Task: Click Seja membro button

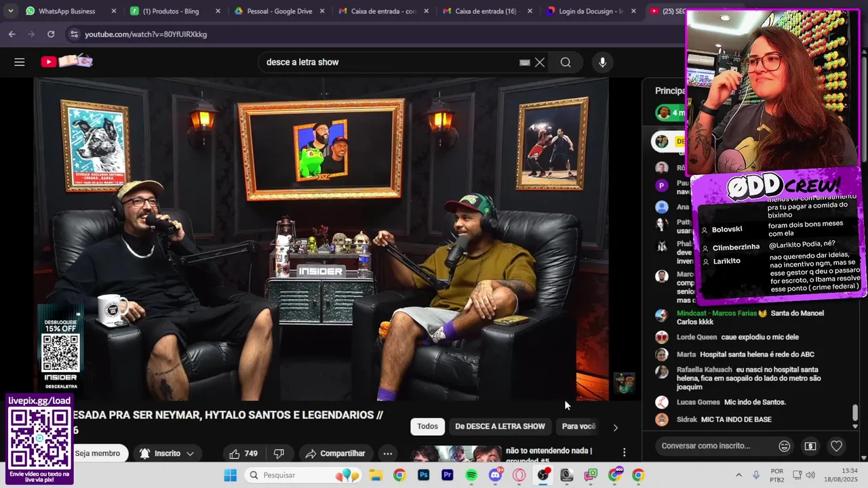Action: click(x=98, y=453)
